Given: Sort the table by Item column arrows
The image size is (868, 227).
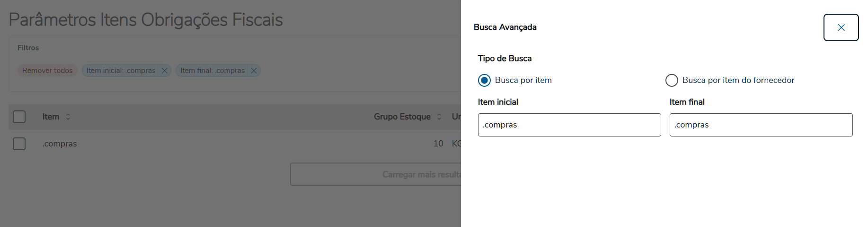Looking at the screenshot, I should point(68,117).
